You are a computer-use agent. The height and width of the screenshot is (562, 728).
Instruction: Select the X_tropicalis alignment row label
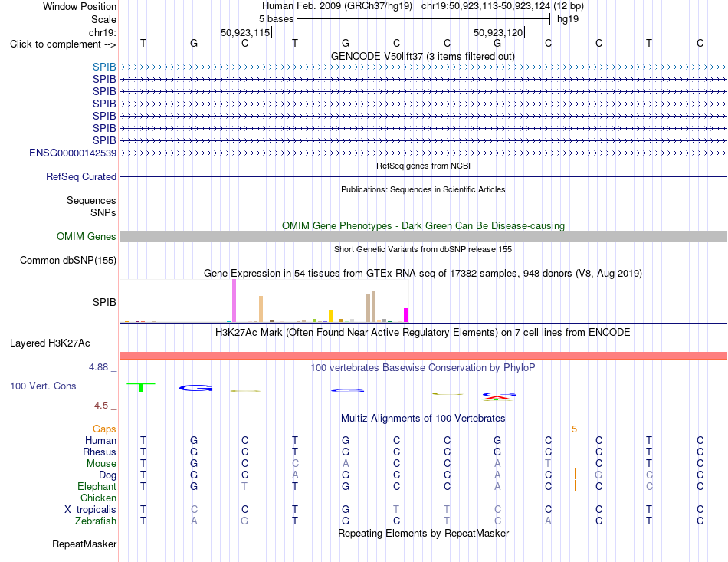pyautogui.click(x=90, y=510)
